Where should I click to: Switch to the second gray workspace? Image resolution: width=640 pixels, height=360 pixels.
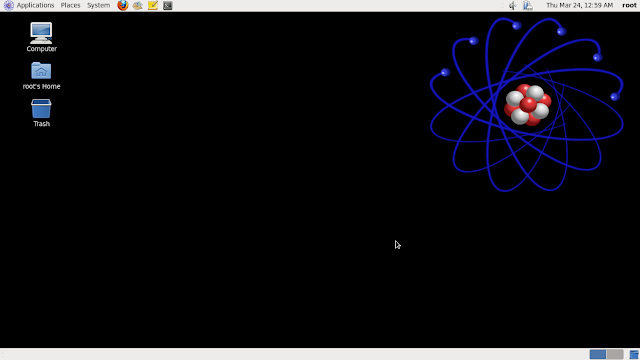(x=615, y=354)
